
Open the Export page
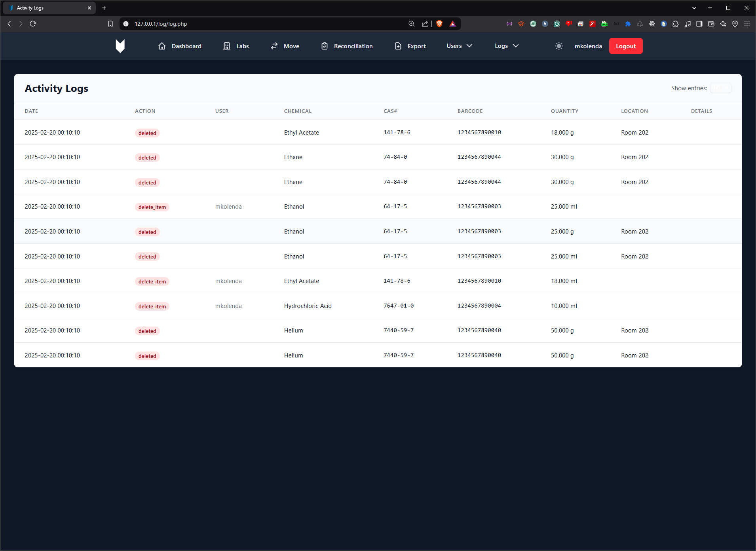pyautogui.click(x=410, y=46)
